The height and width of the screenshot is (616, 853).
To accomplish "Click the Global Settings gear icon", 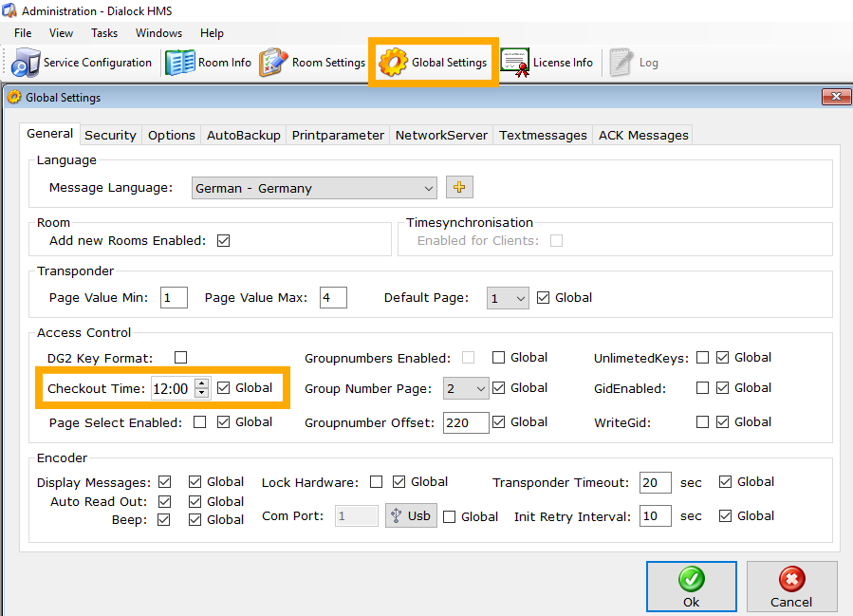I will (x=394, y=63).
